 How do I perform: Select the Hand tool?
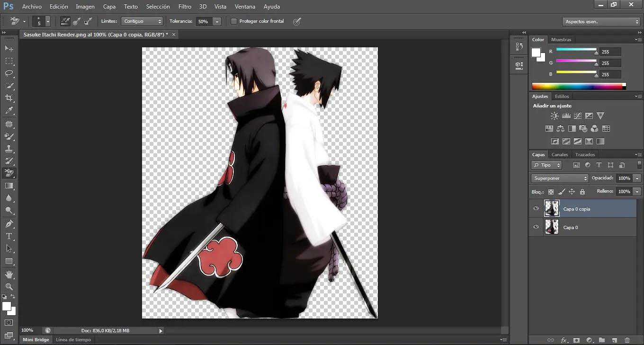point(9,274)
